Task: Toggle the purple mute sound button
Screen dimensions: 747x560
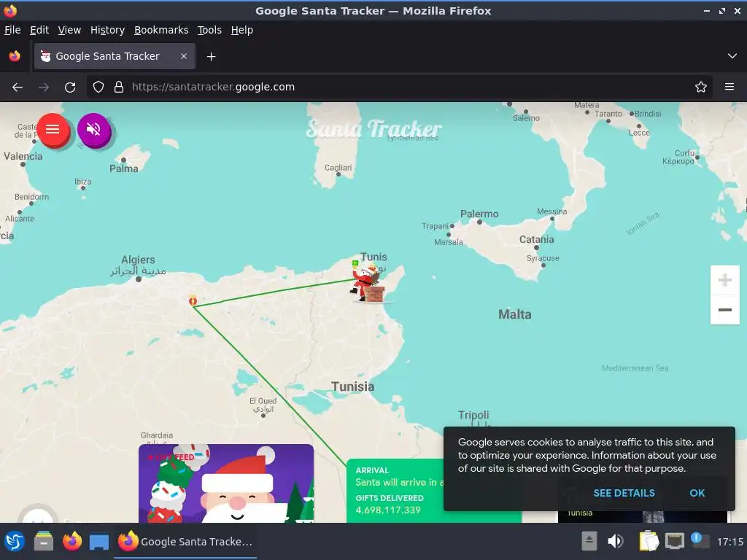Action: pyautogui.click(x=94, y=130)
